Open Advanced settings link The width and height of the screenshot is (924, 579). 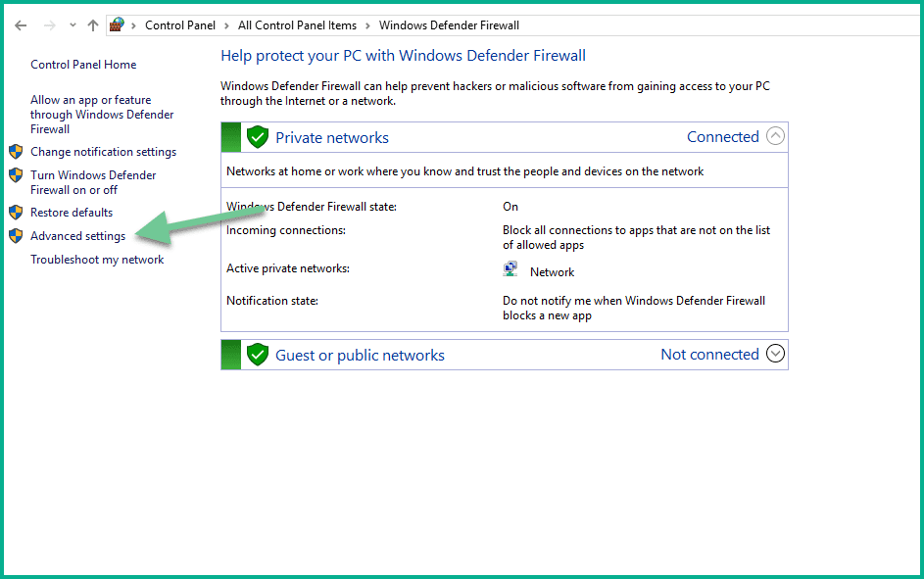click(77, 236)
